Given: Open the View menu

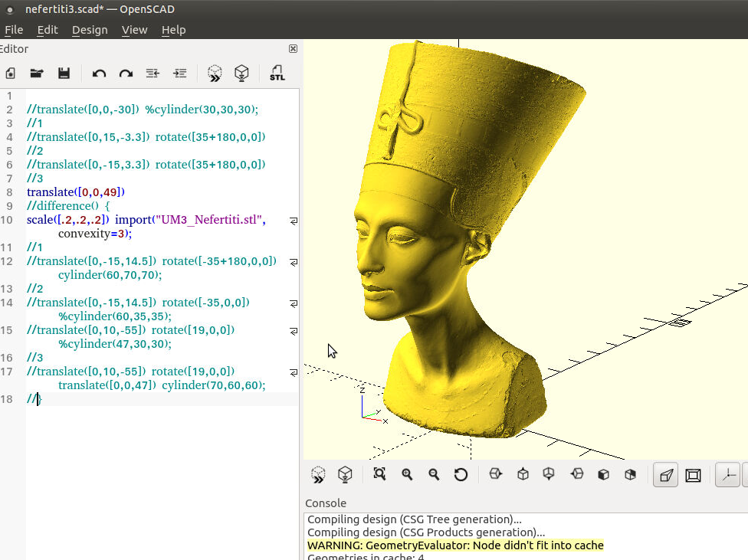Looking at the screenshot, I should [135, 30].
